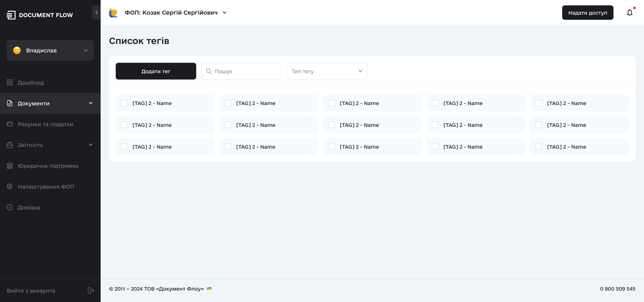This screenshot has height=302, width=644.
Task: Click the Надати доступ button
Action: coord(588,13)
